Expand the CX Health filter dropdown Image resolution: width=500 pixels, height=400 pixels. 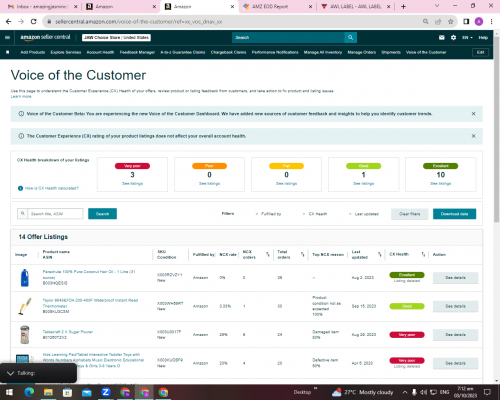(315, 214)
